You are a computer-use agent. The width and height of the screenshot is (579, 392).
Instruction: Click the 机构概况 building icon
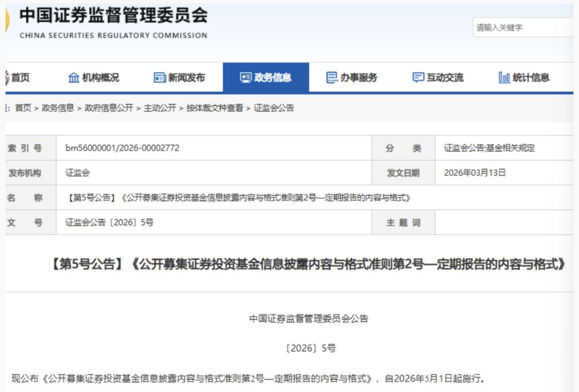tap(73, 78)
